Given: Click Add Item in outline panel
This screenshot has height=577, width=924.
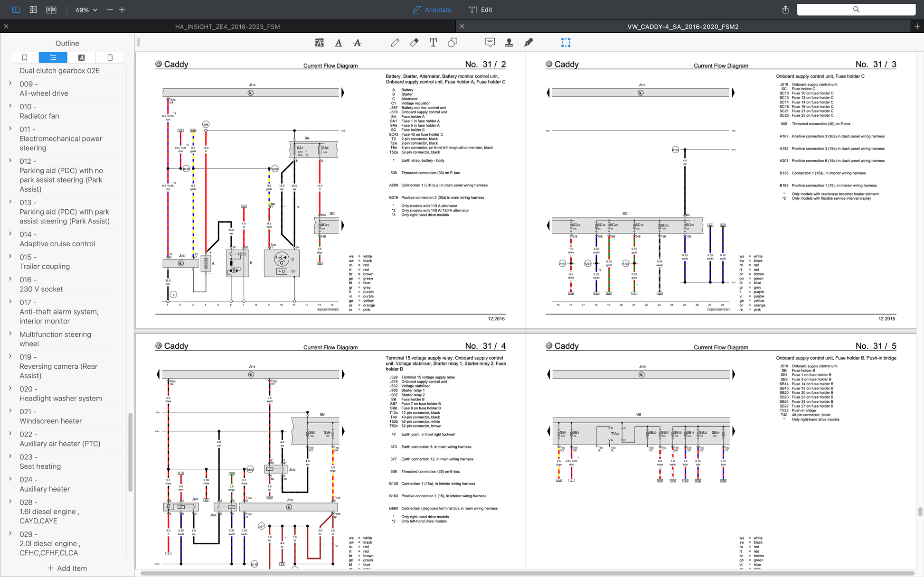Looking at the screenshot, I should (67, 568).
